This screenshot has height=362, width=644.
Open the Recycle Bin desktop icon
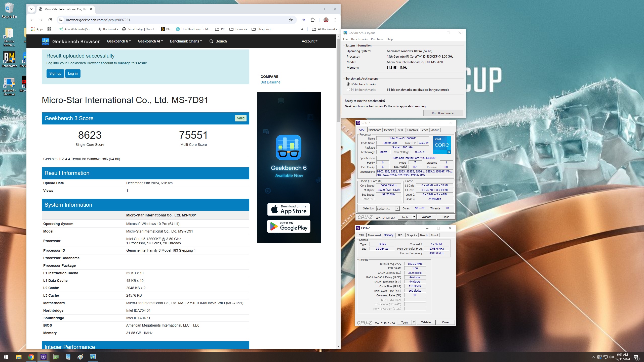9,10
